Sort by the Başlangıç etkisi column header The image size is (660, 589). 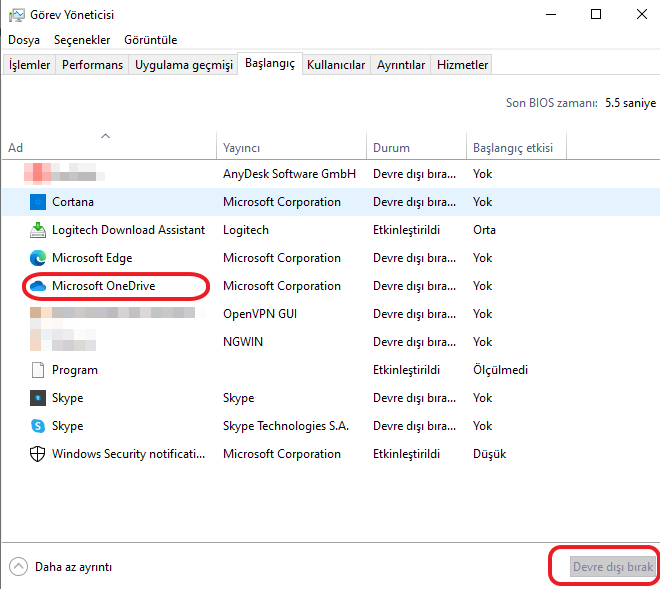click(x=516, y=146)
